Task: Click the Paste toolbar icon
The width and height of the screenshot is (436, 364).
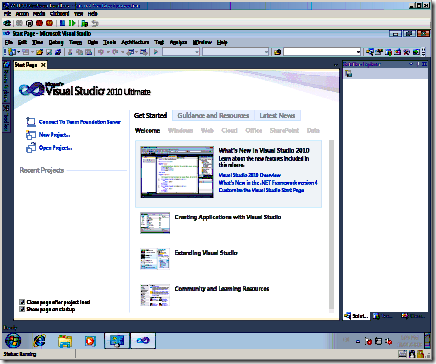Action: [x=88, y=52]
